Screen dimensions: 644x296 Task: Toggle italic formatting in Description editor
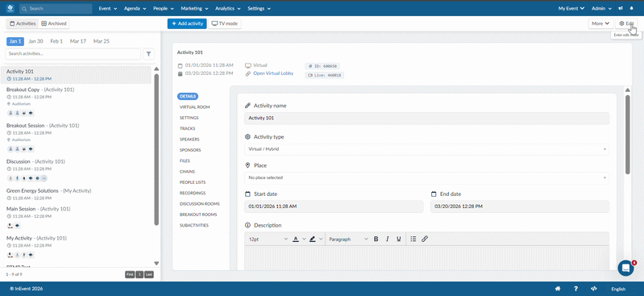[x=387, y=239]
